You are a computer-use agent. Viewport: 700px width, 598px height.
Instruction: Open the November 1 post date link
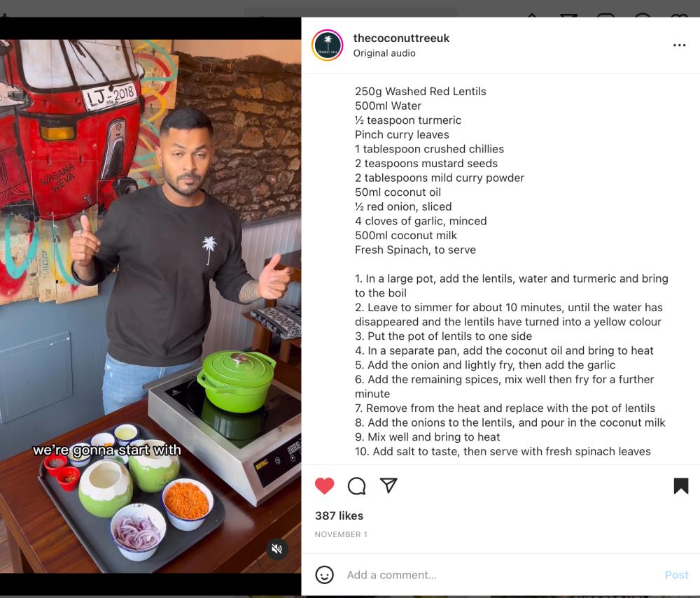point(341,534)
